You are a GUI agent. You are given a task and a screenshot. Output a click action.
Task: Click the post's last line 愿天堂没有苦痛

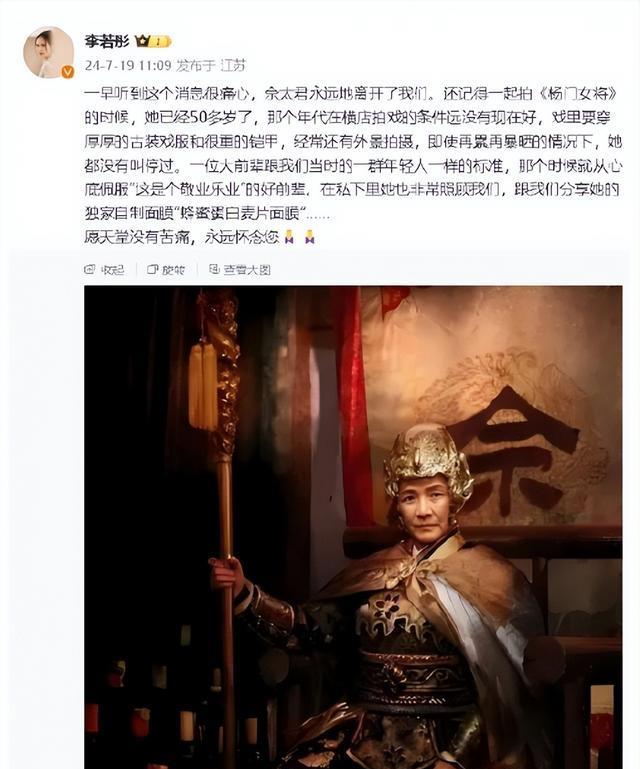[139, 237]
